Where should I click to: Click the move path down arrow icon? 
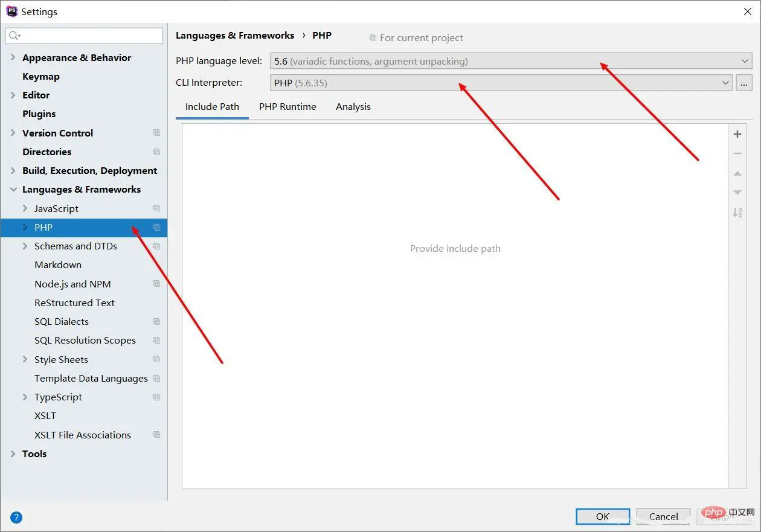click(x=737, y=193)
